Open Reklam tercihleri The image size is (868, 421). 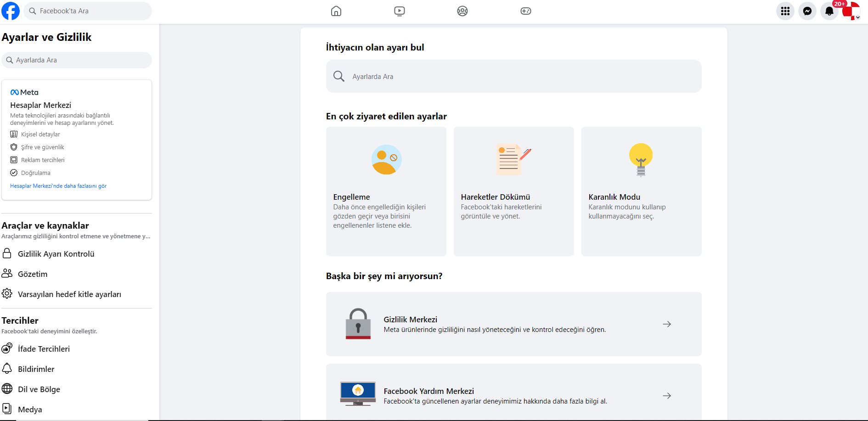click(43, 160)
